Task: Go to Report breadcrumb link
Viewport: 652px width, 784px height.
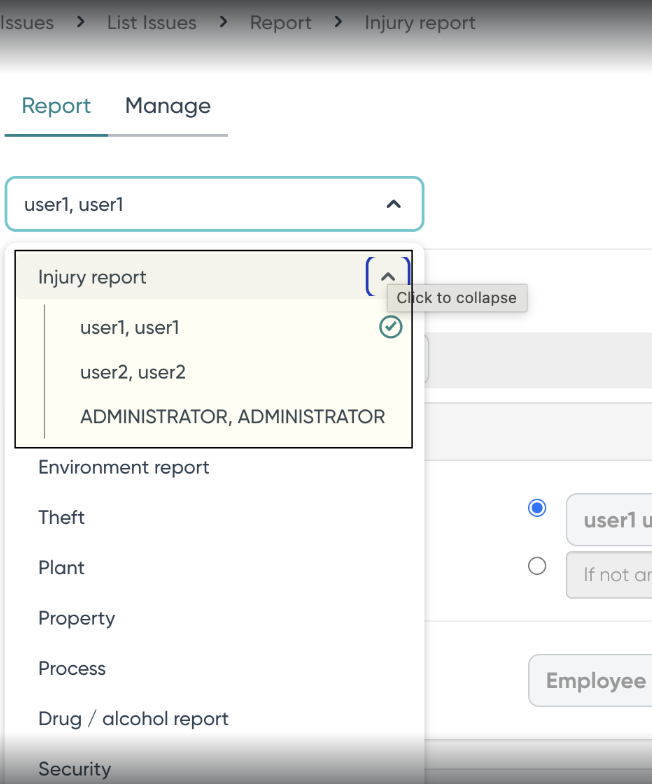Action: pos(280,22)
